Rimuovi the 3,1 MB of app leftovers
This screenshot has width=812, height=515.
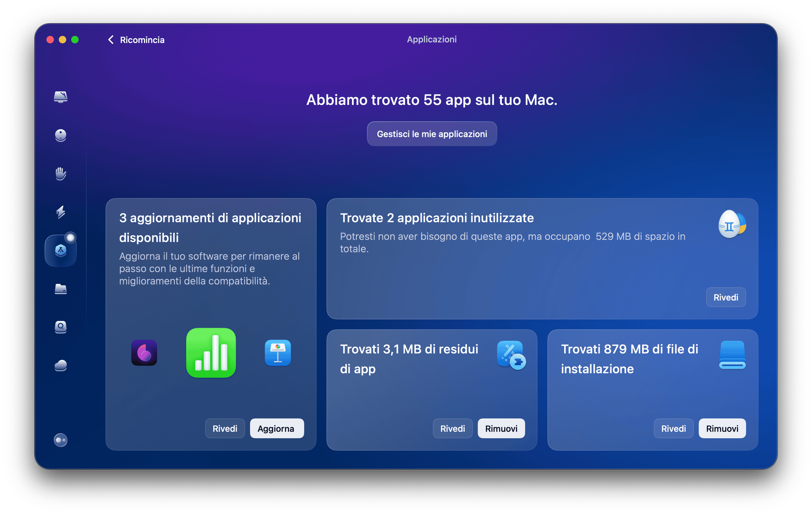(501, 428)
